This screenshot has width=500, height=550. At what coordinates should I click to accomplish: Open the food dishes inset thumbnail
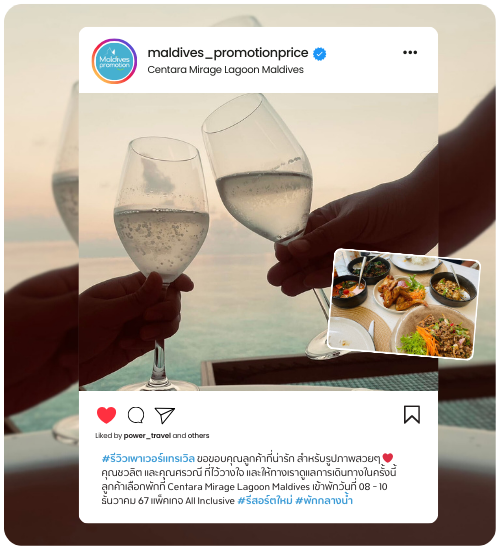pos(404,304)
